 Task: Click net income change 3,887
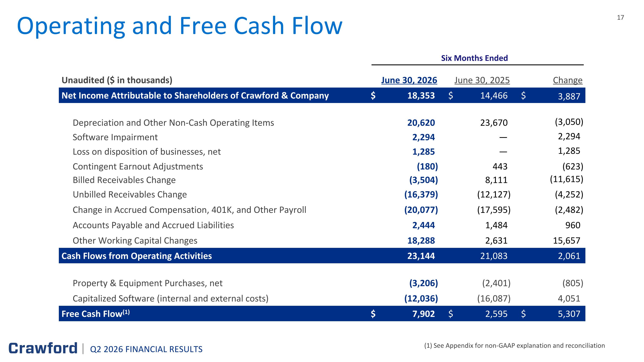[569, 96]
